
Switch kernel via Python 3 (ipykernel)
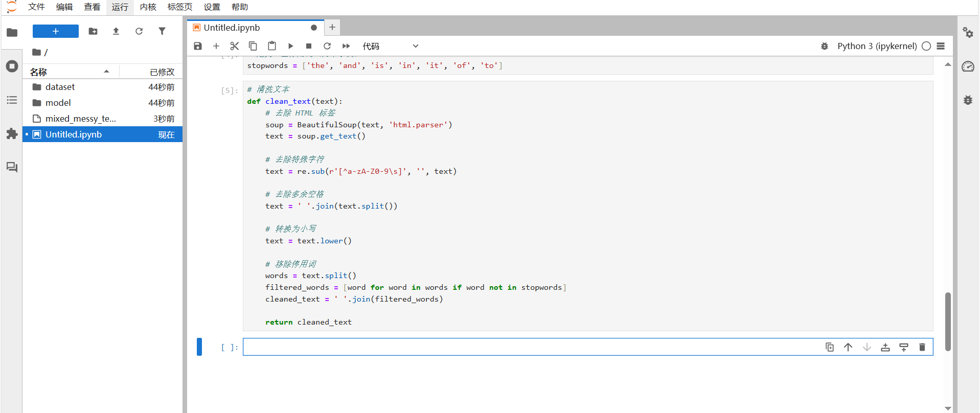click(877, 46)
